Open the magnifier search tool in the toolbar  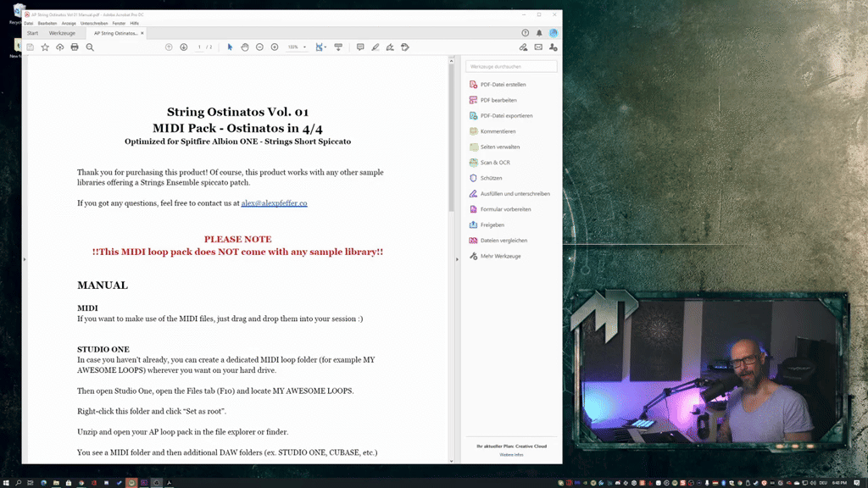coord(90,47)
